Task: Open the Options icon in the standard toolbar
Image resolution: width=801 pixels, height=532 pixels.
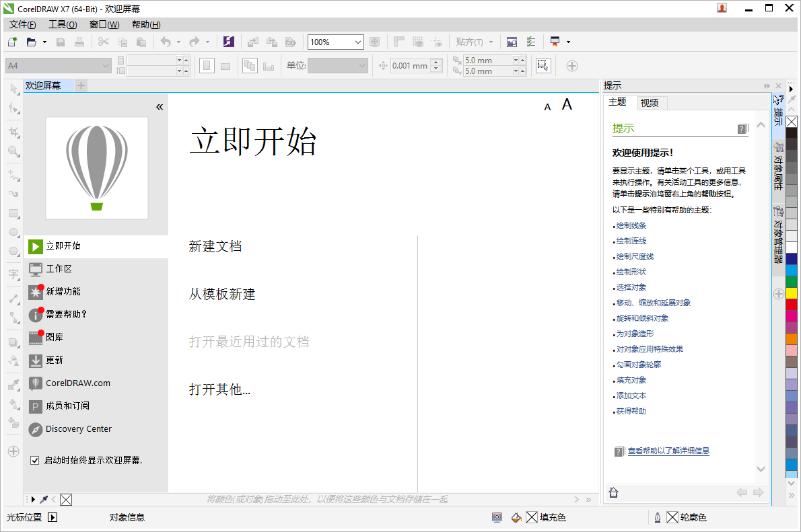Action: (x=531, y=42)
